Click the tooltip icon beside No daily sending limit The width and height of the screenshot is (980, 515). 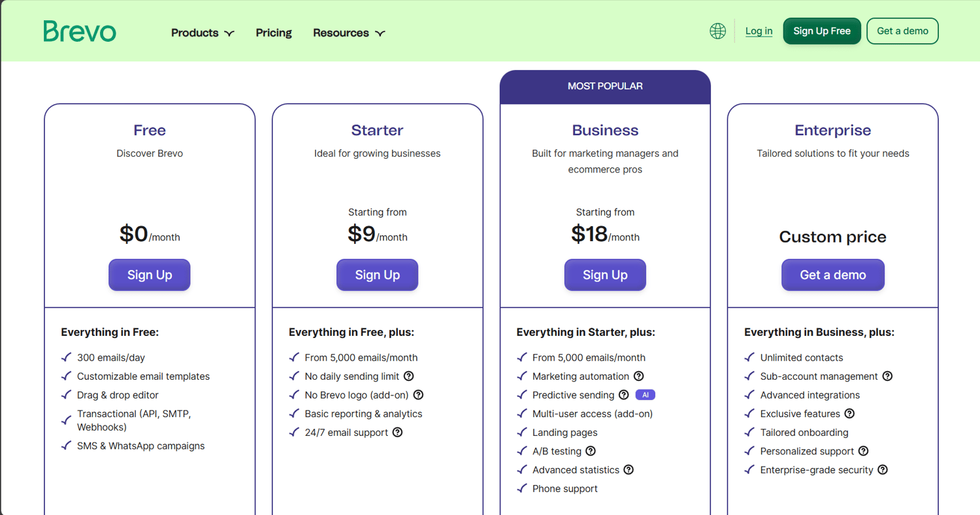coord(408,376)
